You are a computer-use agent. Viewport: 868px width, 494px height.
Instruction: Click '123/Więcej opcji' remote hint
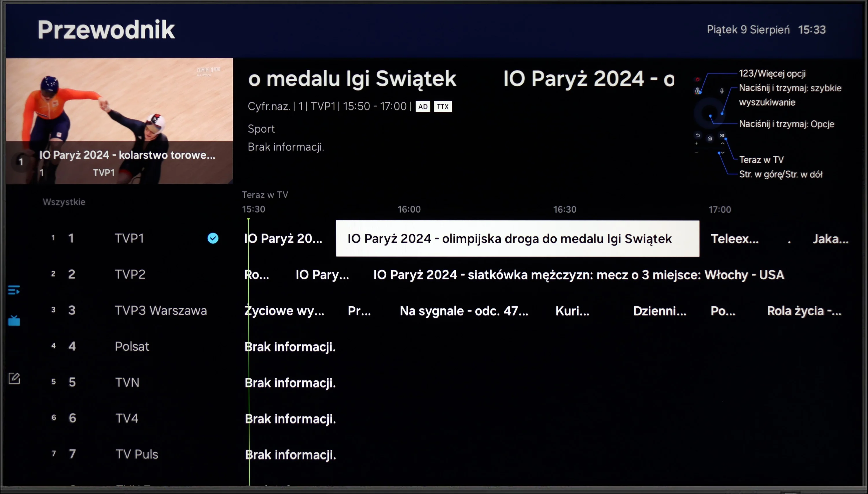[772, 73]
